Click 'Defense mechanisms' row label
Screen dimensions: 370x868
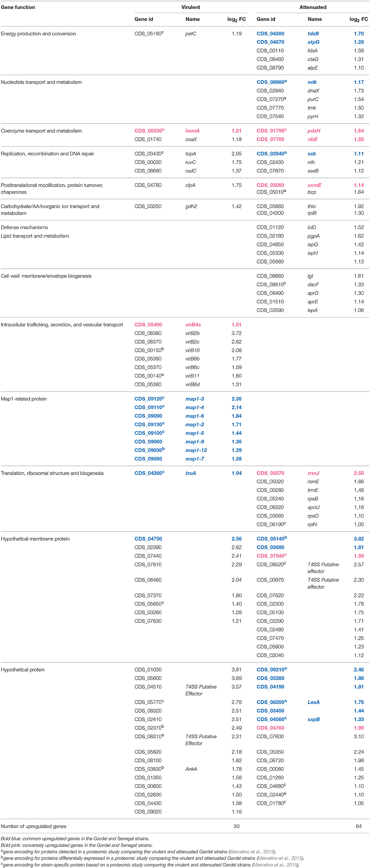point(24,227)
